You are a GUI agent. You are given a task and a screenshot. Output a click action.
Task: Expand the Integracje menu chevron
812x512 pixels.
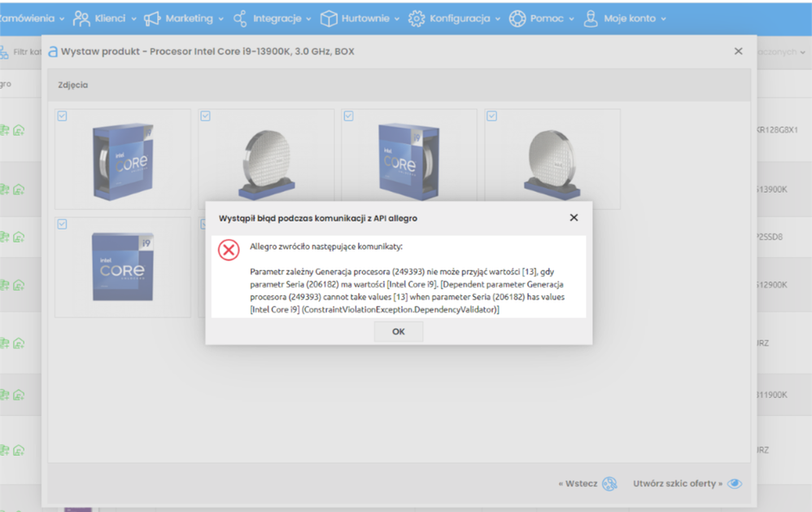308,20
